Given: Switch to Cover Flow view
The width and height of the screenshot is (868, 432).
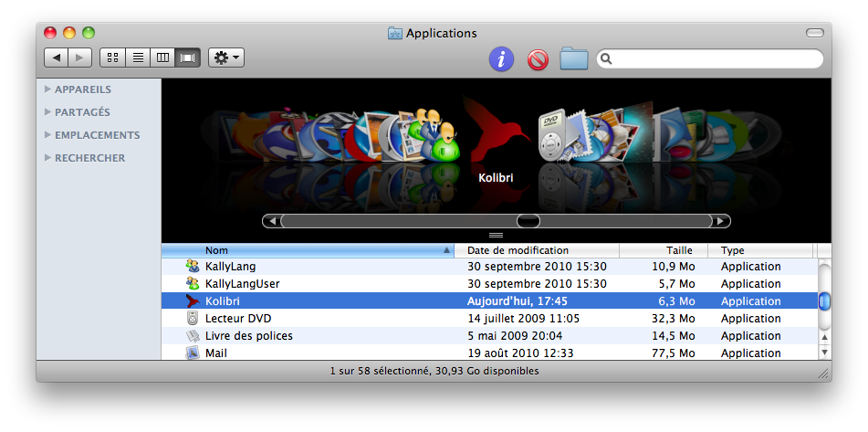Looking at the screenshot, I should click(x=188, y=58).
